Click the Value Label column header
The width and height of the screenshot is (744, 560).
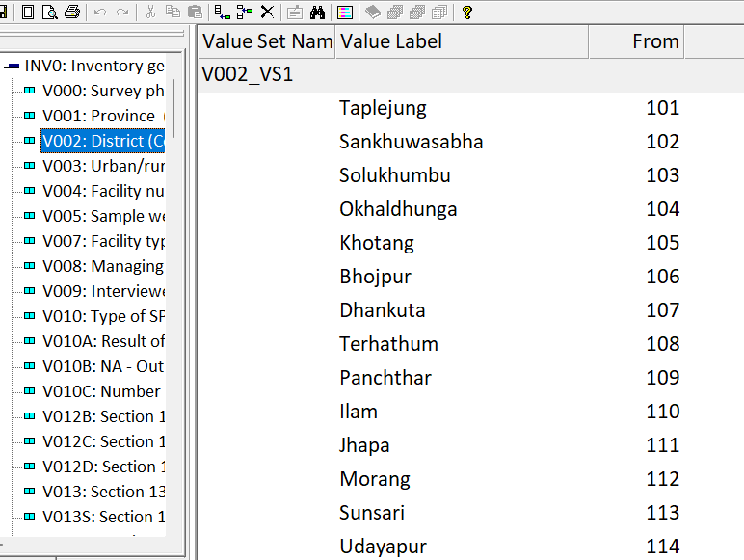[461, 41]
